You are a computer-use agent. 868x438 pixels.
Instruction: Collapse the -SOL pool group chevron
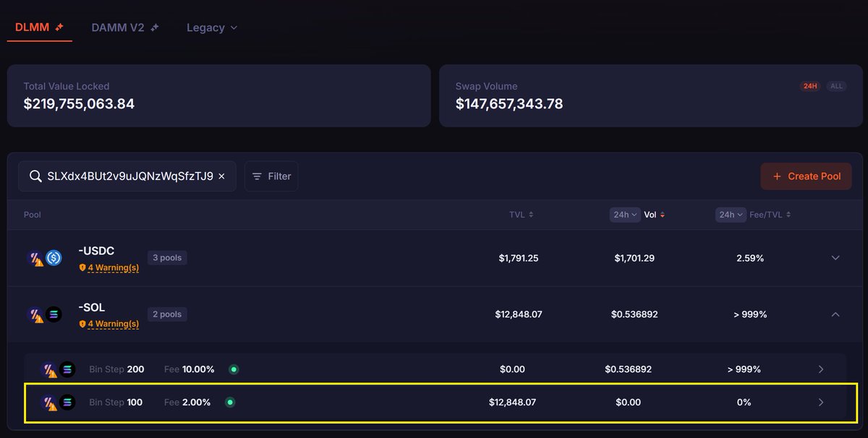click(x=835, y=314)
